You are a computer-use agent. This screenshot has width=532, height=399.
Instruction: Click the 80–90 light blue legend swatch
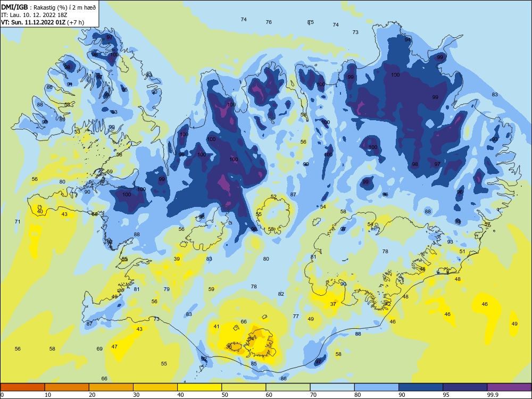(x=377, y=387)
